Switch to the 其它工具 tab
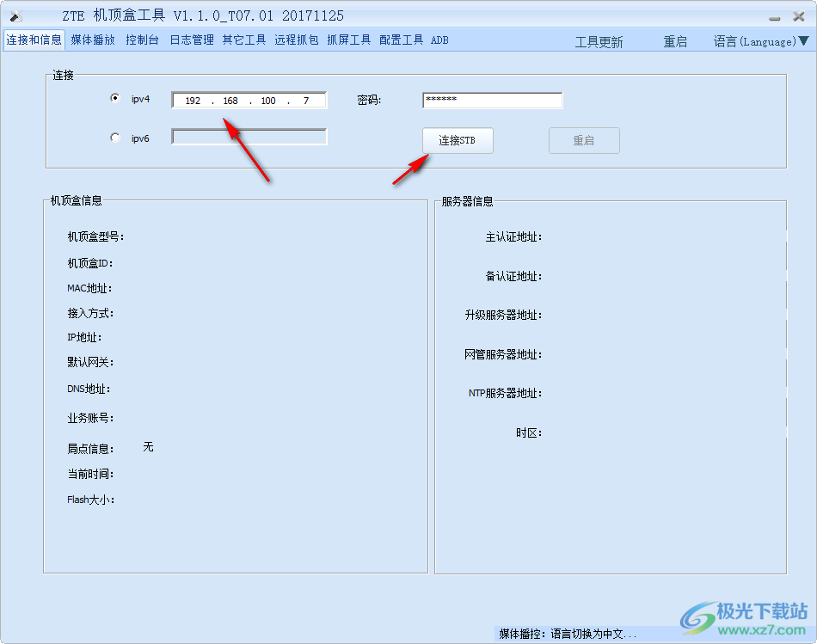The width and height of the screenshot is (817, 644). click(x=244, y=40)
